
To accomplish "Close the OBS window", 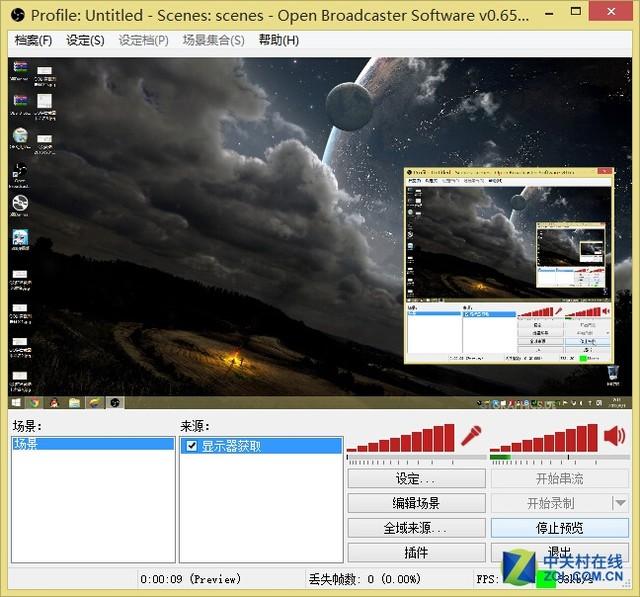I will [x=611, y=12].
